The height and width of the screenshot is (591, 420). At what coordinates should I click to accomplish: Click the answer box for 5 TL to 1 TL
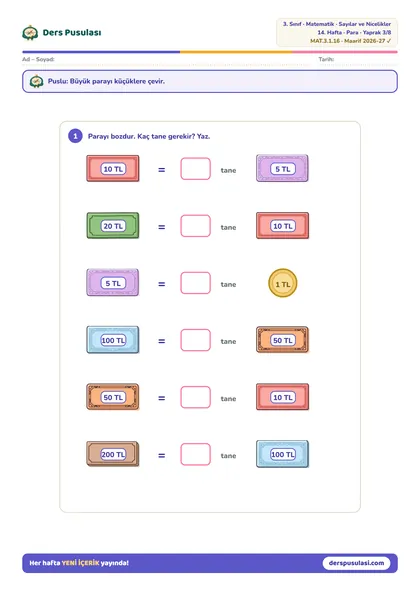pyautogui.click(x=195, y=283)
